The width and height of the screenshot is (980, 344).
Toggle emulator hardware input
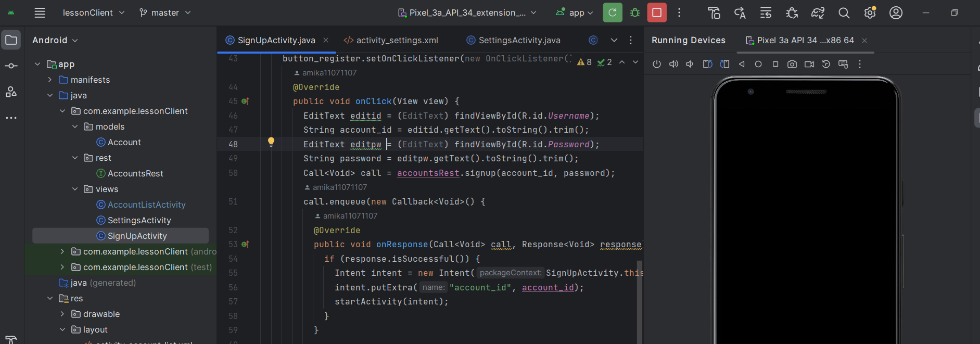[843, 64]
